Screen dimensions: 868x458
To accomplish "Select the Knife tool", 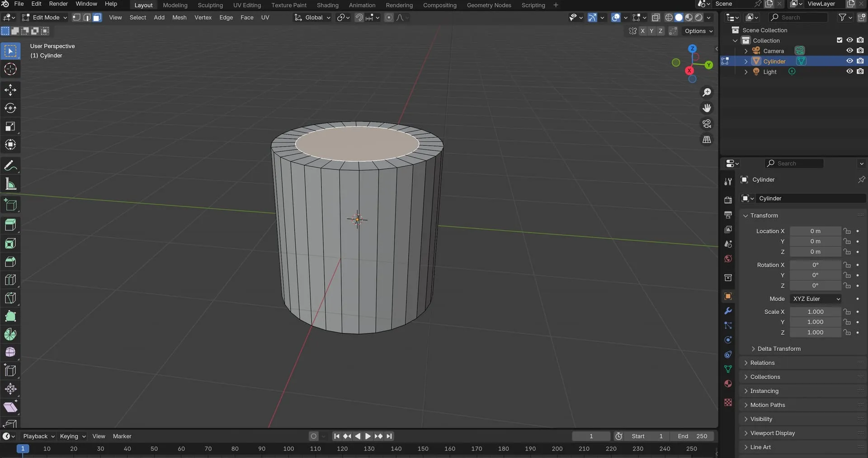I will tap(10, 298).
